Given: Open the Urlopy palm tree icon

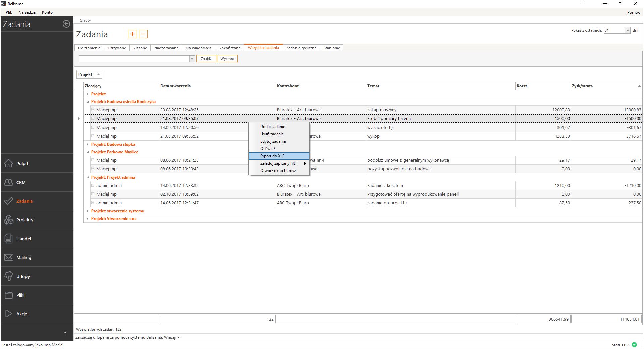Looking at the screenshot, I should (9, 276).
